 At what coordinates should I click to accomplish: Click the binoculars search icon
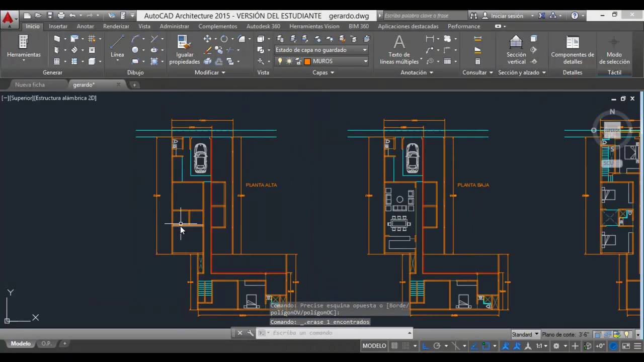473,16
